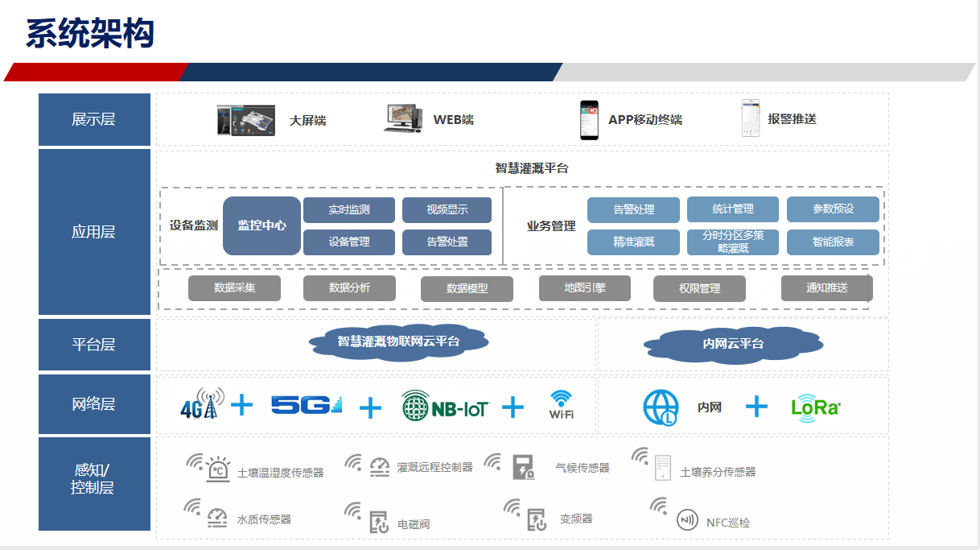Click the LoRa logo

click(816, 407)
